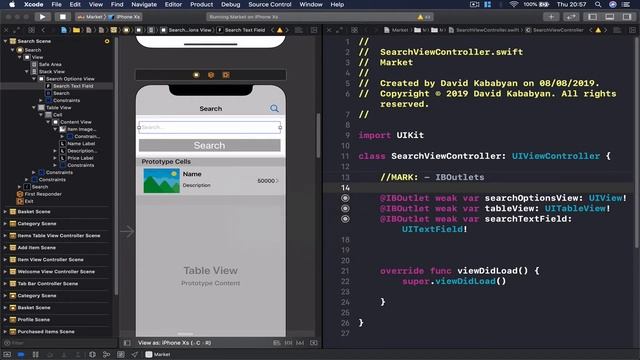Toggle the inspectors panel

[x=627, y=17]
